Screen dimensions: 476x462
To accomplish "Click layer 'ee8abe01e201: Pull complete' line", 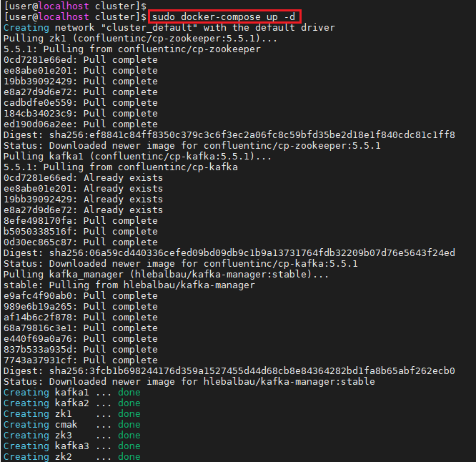I will pyautogui.click(x=81, y=71).
